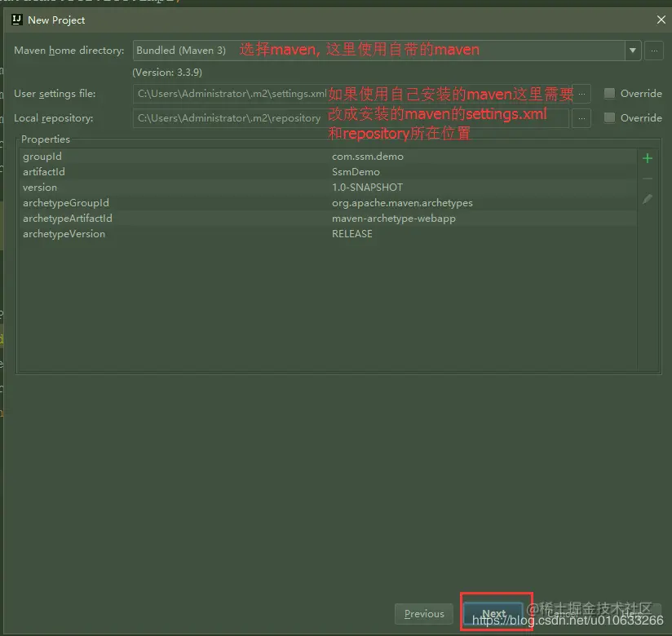Select the groupId property row
Image resolution: width=672 pixels, height=636 pixels.
(x=328, y=157)
